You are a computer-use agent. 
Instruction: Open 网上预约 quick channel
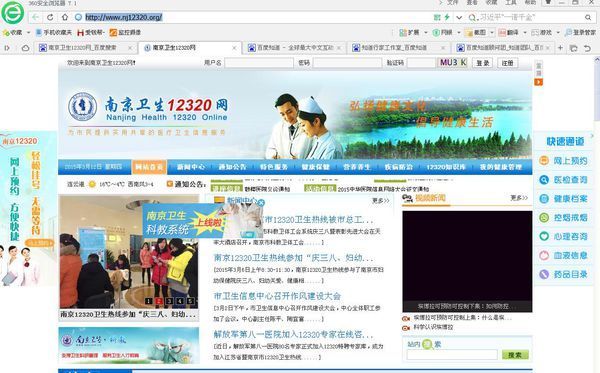[x=563, y=161]
